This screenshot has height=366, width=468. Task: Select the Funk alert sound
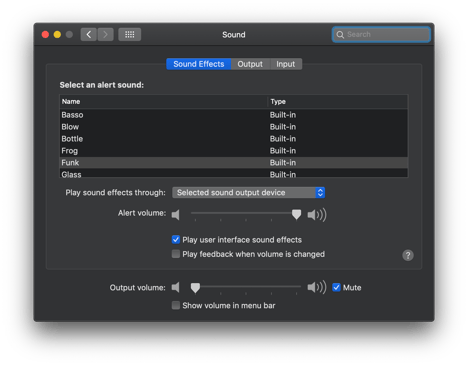tap(234, 163)
